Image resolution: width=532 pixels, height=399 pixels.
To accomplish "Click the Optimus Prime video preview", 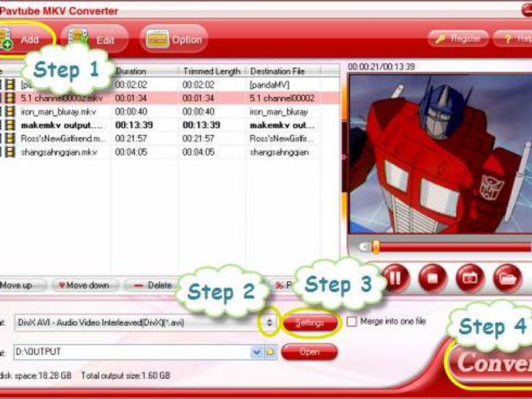I will [440, 154].
